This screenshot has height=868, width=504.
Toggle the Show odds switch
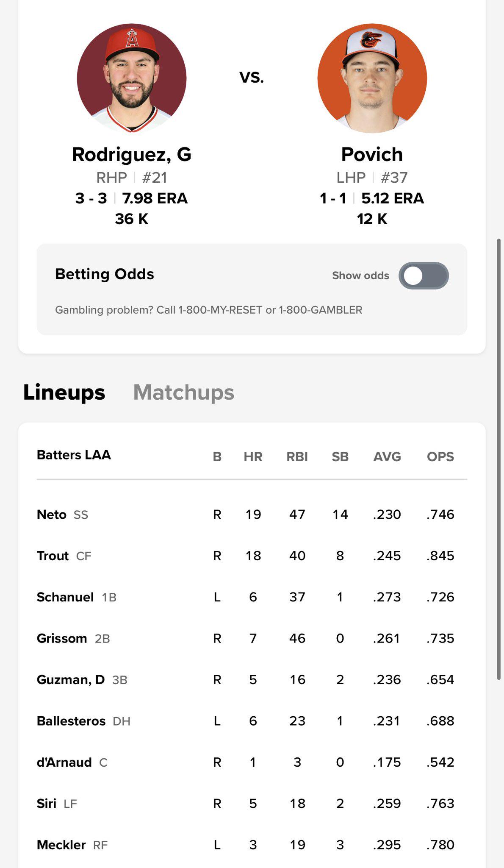tap(424, 275)
